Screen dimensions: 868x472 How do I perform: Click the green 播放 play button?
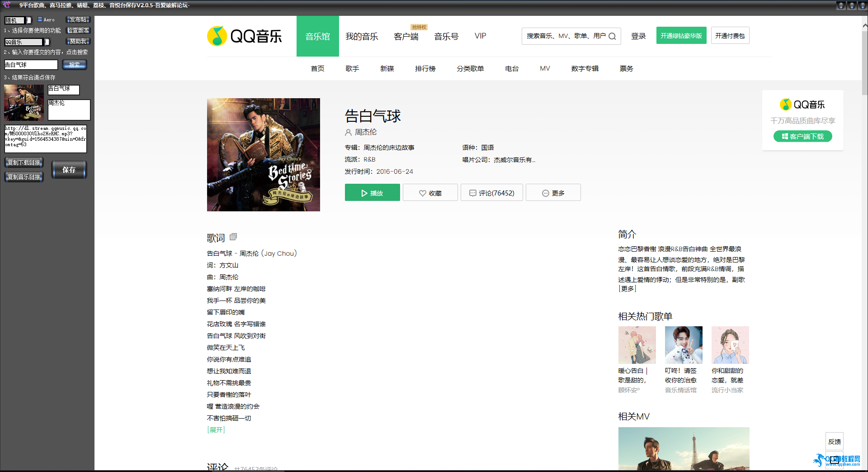pos(373,193)
